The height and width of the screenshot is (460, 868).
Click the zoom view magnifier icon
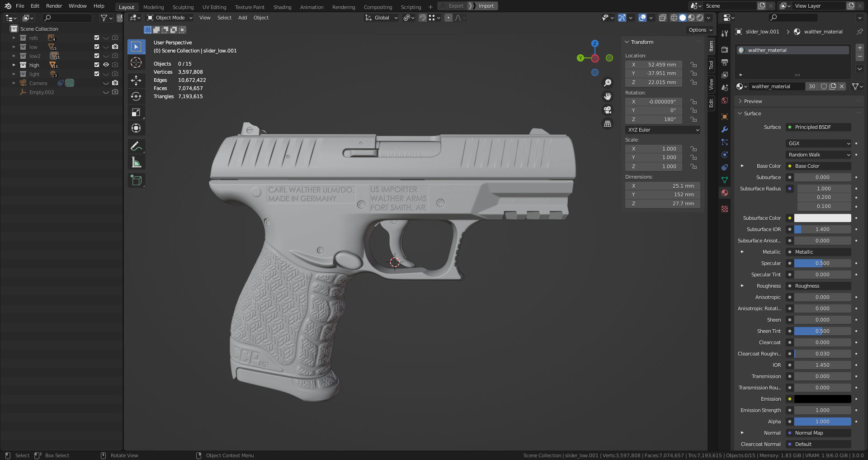(608, 83)
